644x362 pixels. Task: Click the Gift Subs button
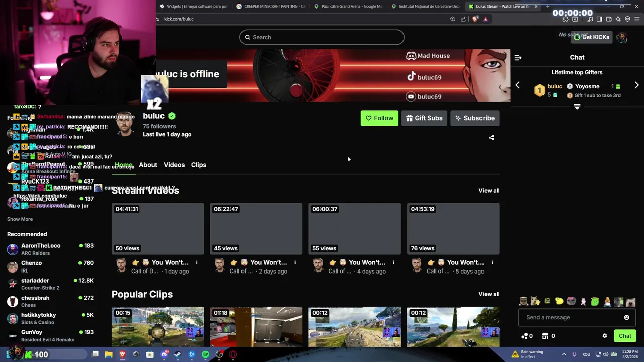tap(424, 118)
